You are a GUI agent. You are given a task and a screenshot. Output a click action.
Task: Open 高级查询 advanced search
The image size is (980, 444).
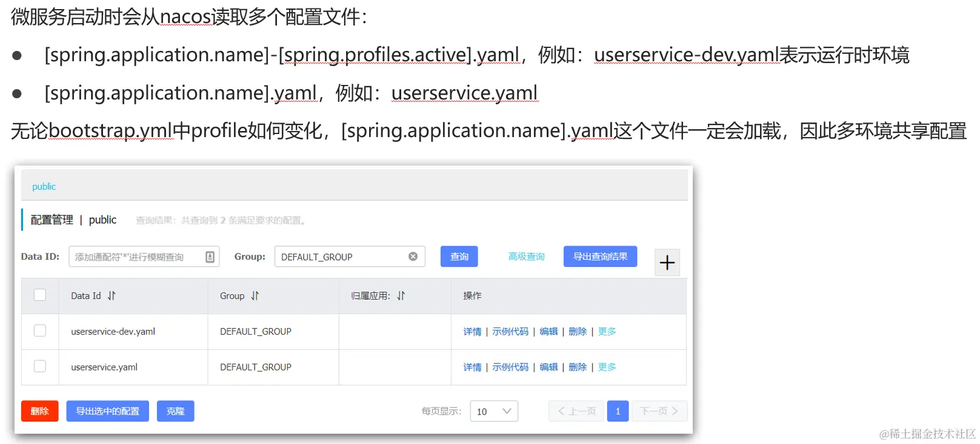526,257
